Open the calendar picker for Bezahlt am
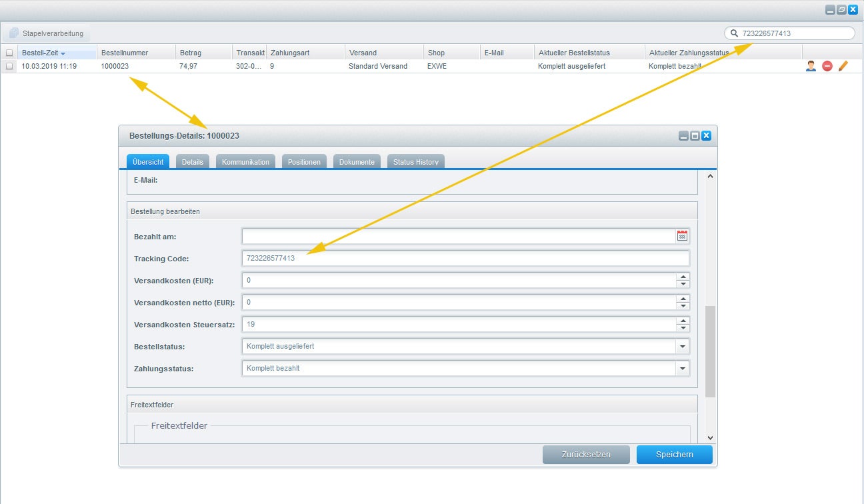864x504 pixels. coord(682,236)
